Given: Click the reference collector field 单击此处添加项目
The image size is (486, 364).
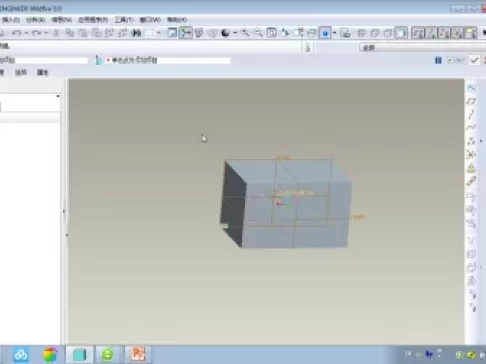Looking at the screenshot, I should (168, 60).
